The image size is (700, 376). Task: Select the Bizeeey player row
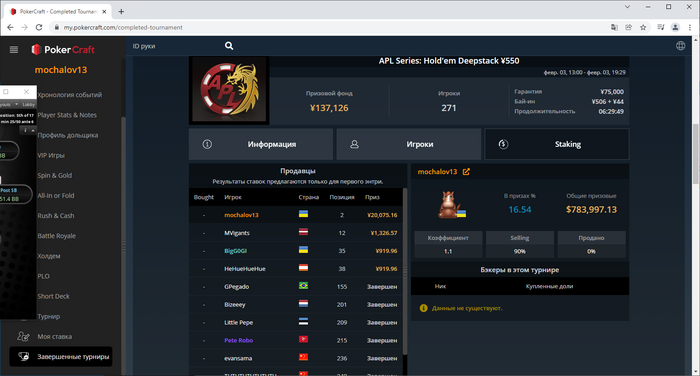tap(296, 304)
